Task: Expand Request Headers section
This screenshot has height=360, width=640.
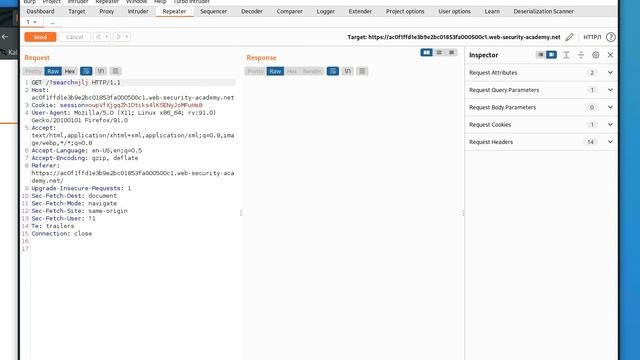Action: (541, 142)
